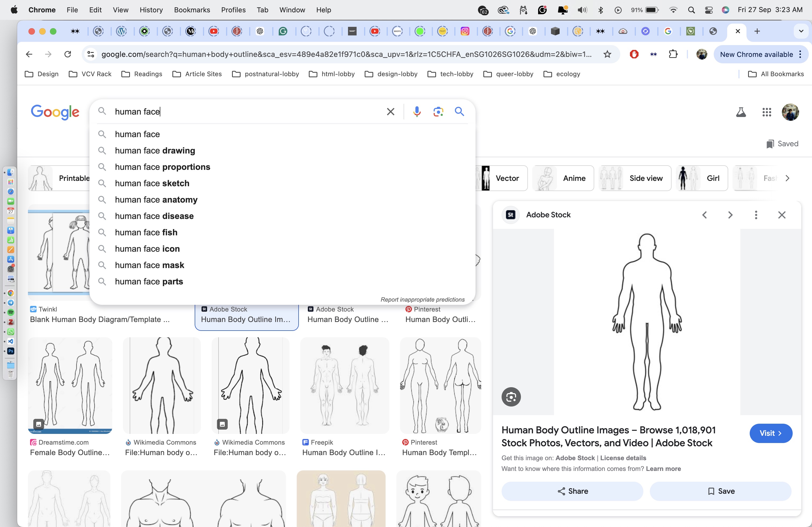
Task: Click the voice search microphone icon
Action: point(416,111)
